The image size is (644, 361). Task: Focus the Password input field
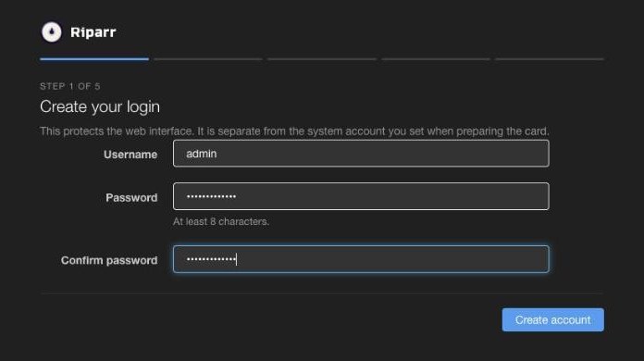click(x=361, y=196)
